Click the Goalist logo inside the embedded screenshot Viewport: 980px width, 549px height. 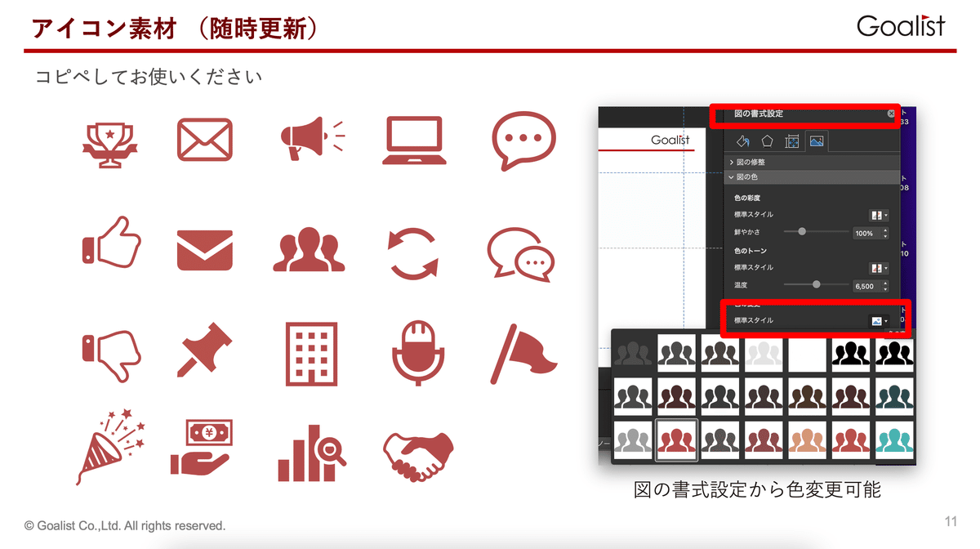[670, 140]
